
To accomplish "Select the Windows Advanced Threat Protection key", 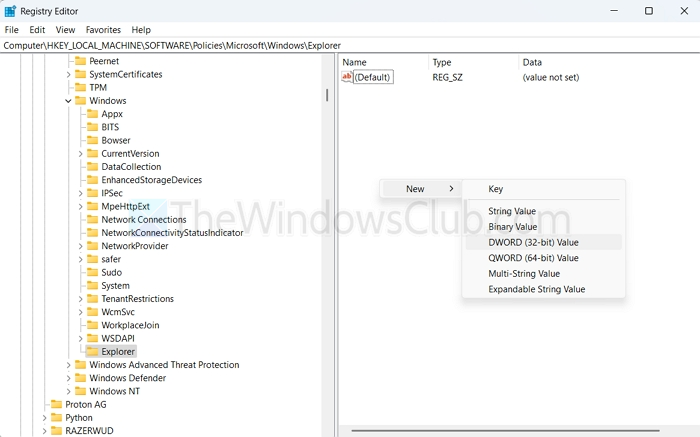I will click(x=164, y=365).
